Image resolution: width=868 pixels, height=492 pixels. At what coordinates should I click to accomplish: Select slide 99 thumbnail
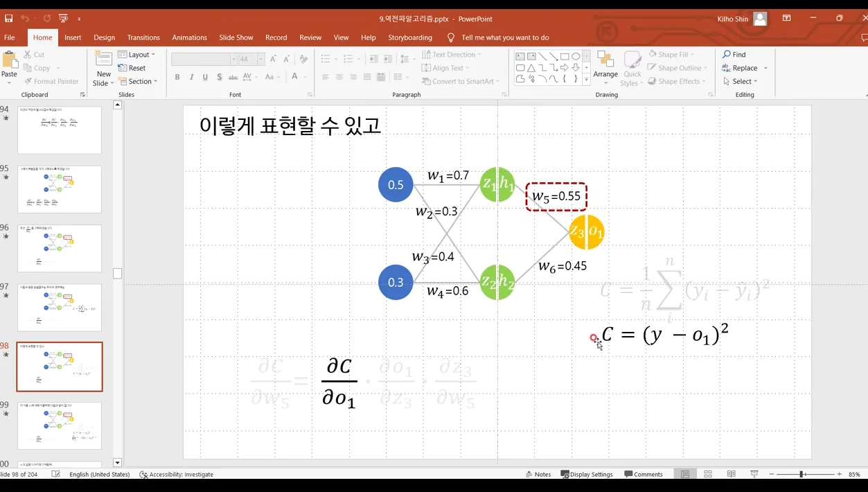[x=60, y=425]
